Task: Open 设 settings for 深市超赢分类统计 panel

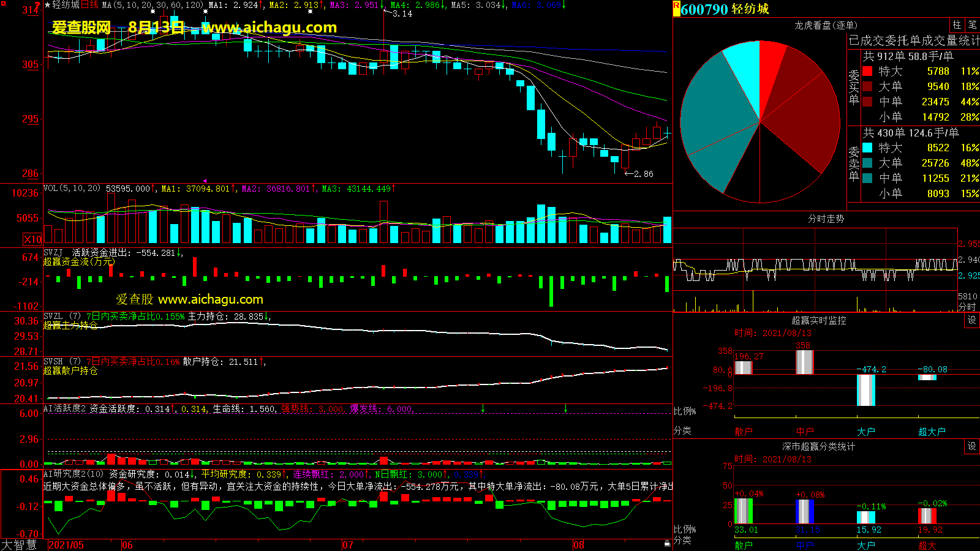Action: coord(971,446)
